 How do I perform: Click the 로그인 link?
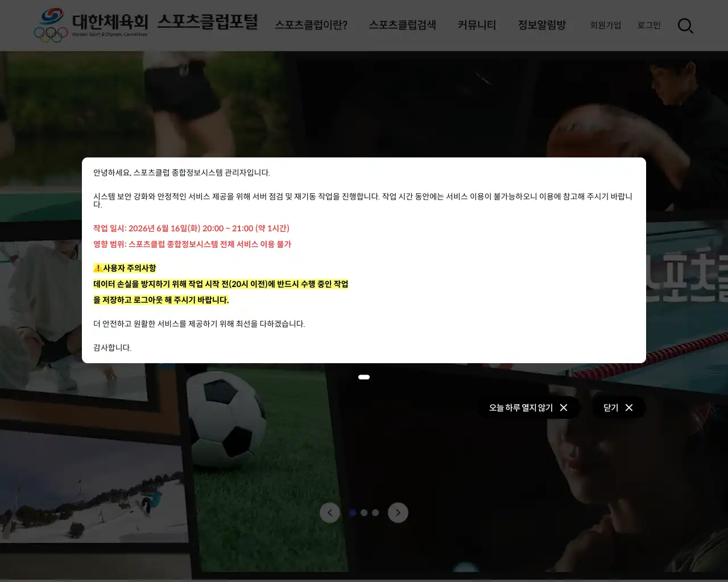[x=649, y=25]
